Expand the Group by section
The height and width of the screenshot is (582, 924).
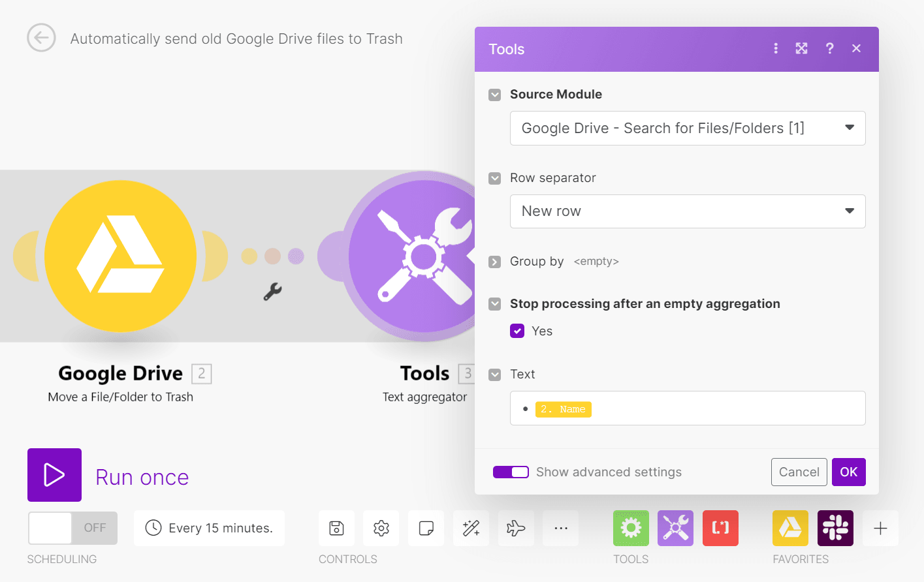tap(494, 261)
